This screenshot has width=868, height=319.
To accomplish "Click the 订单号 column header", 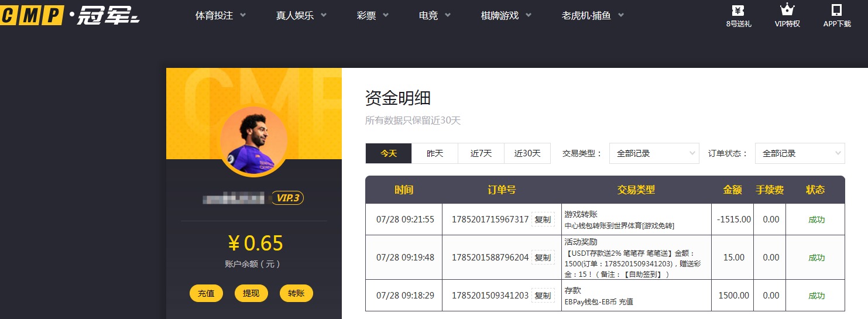I will click(x=502, y=190).
